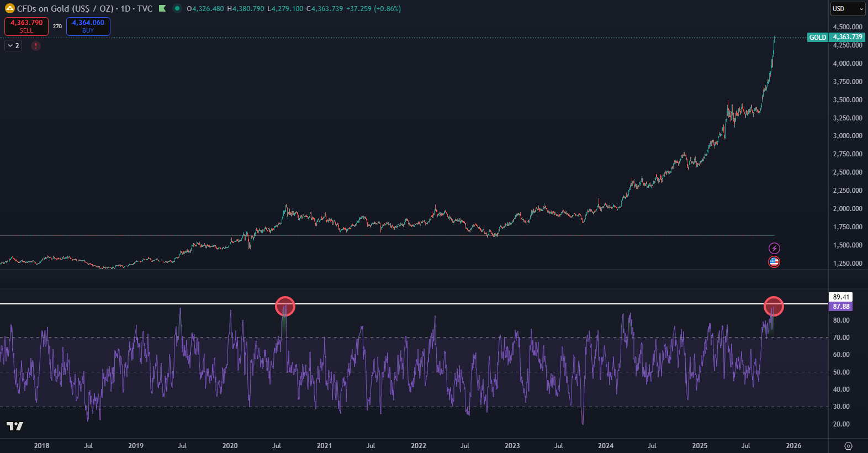Click the 30.00 RSI axis label

841,407
